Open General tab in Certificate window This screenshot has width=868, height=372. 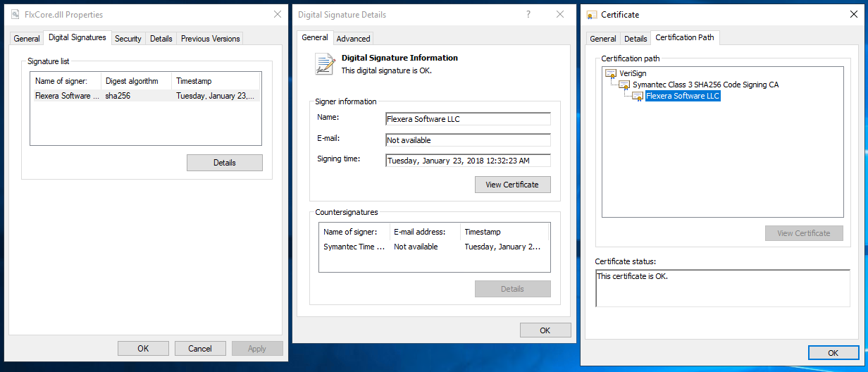602,39
